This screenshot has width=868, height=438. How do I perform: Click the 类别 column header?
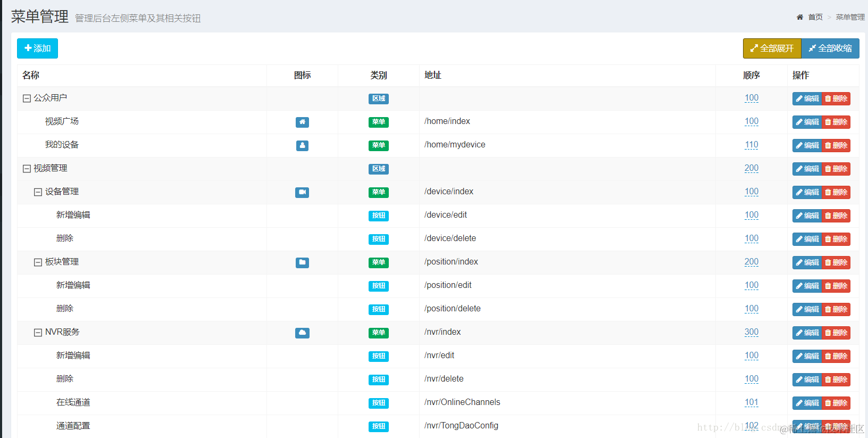379,76
